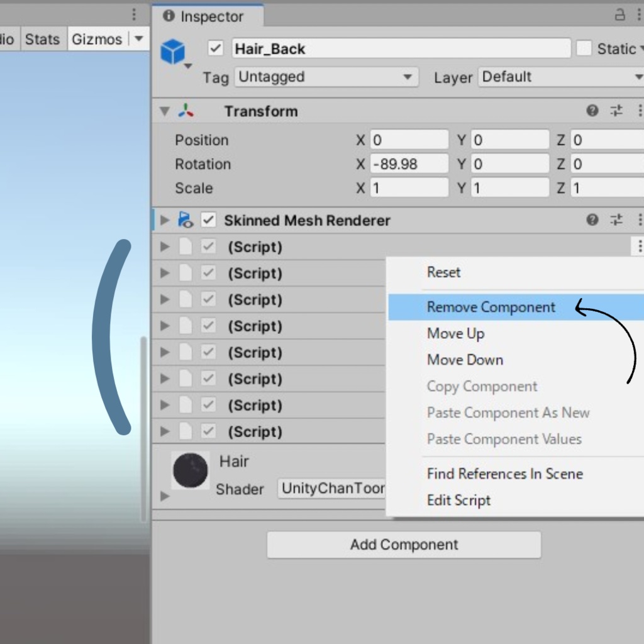Open Skinned Mesh Renderer presets icon
The image size is (644, 644).
(616, 219)
